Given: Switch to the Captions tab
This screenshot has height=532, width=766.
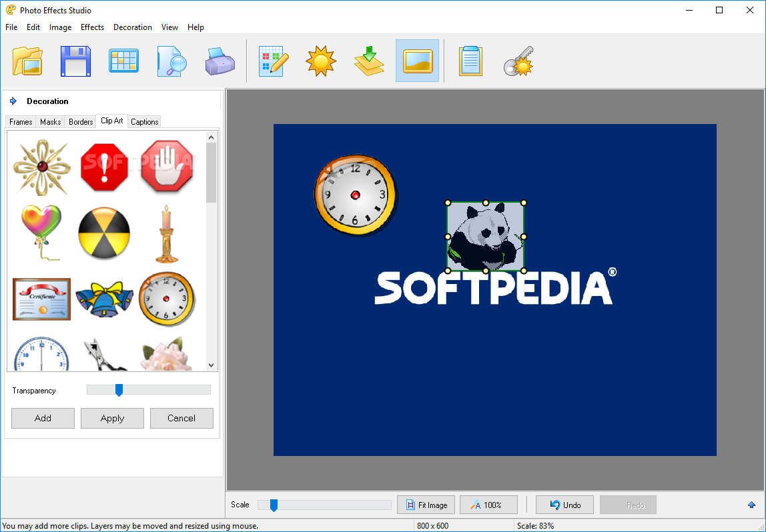Looking at the screenshot, I should click(x=144, y=122).
